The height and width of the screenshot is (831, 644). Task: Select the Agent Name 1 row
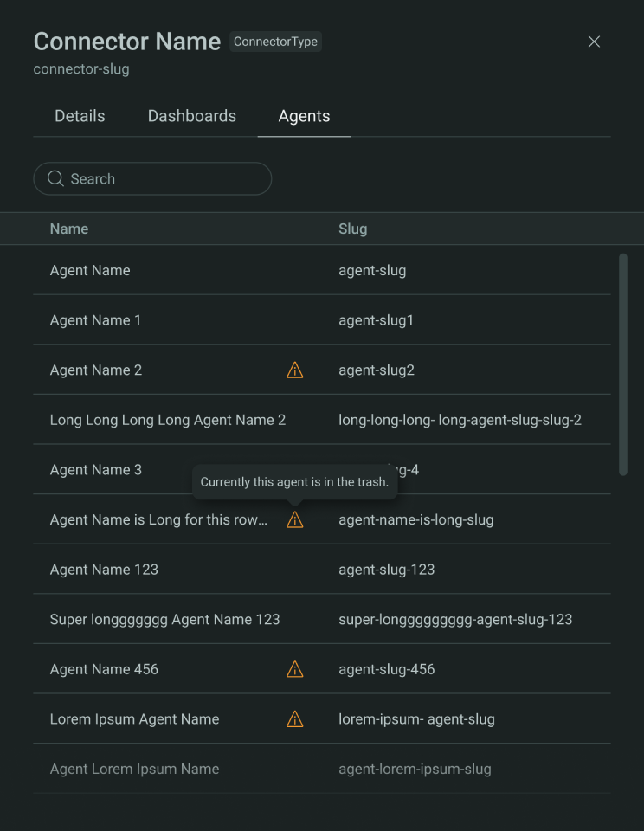pyautogui.click(x=322, y=320)
